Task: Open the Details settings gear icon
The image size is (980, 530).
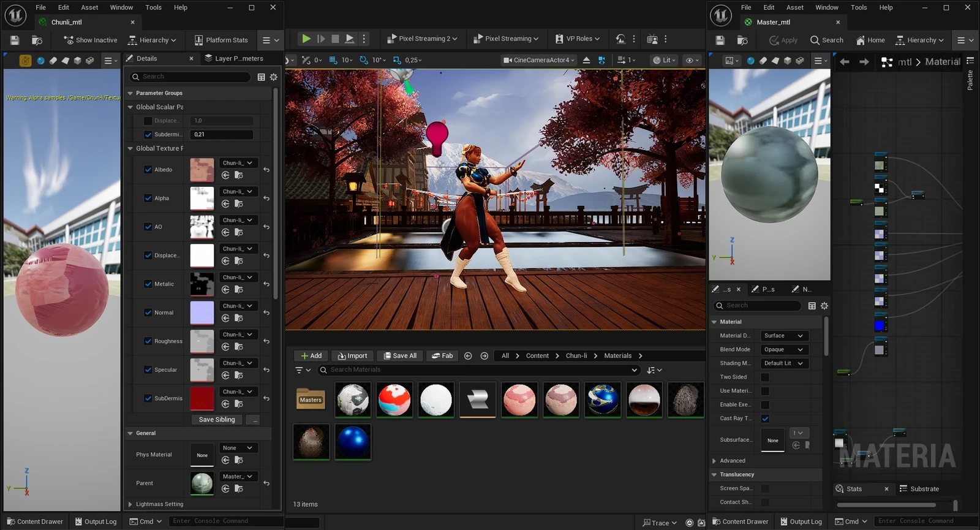Action: [x=274, y=77]
